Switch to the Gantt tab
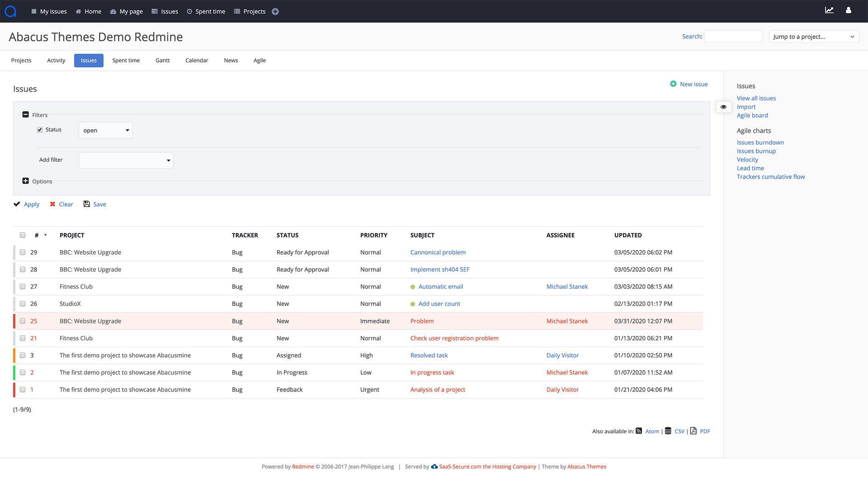Screen dimensions: 868x488 [162, 60]
